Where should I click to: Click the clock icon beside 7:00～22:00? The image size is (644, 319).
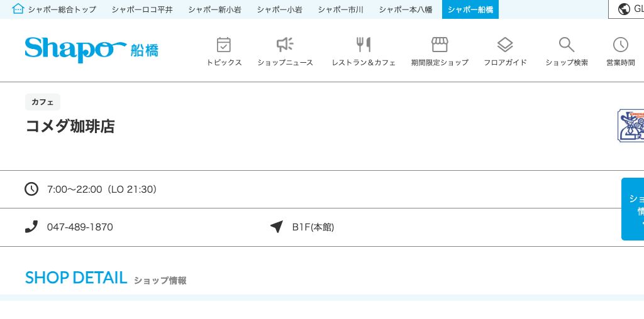click(x=31, y=189)
